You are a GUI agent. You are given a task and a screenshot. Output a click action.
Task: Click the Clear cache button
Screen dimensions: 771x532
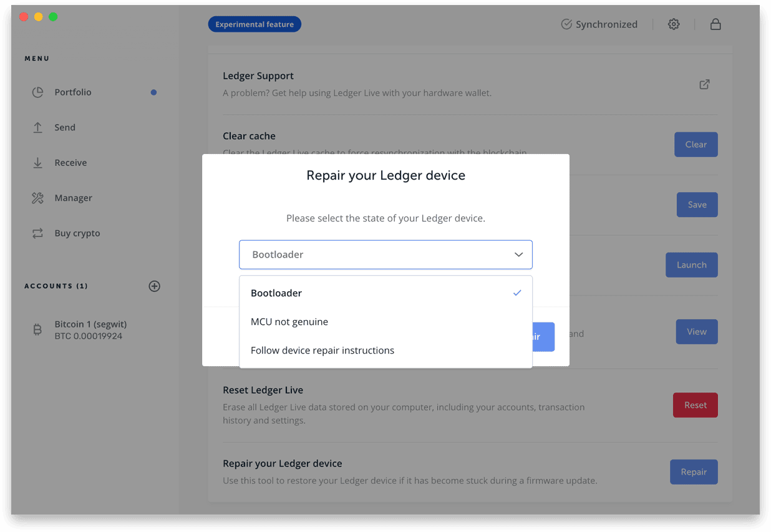pos(696,145)
